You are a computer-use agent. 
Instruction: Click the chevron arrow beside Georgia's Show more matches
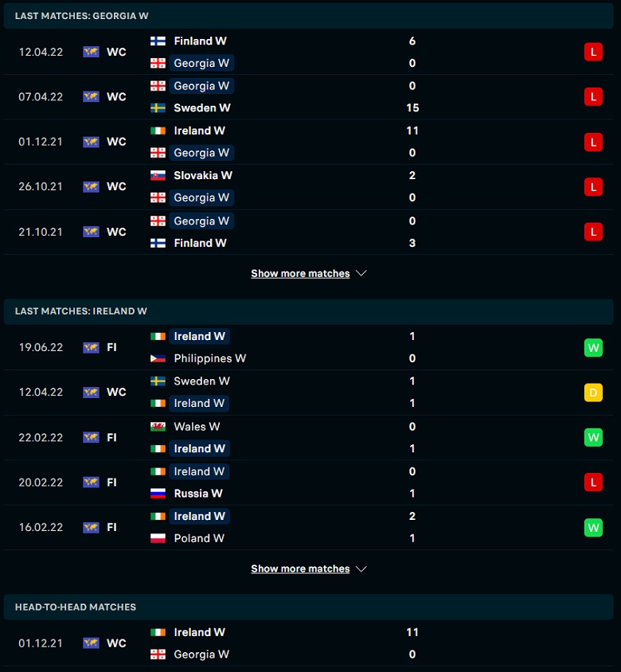(x=361, y=273)
